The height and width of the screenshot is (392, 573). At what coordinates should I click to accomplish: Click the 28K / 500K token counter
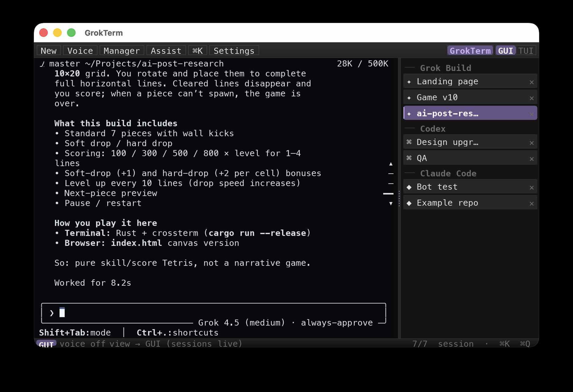[x=362, y=64]
